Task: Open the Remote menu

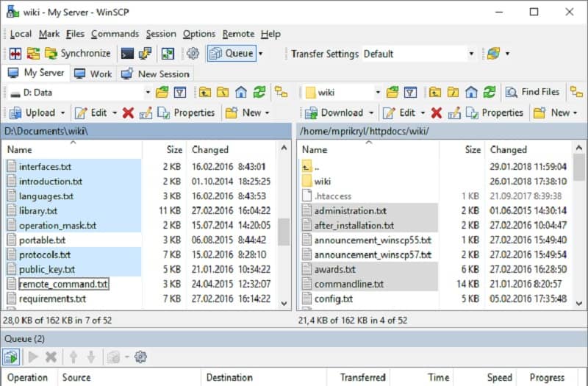Action: (238, 34)
